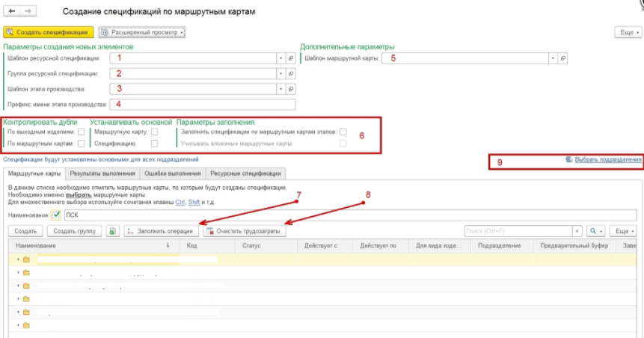644x338 pixels.
Task: Open the Ошибки выполнения tab
Action: click(173, 173)
